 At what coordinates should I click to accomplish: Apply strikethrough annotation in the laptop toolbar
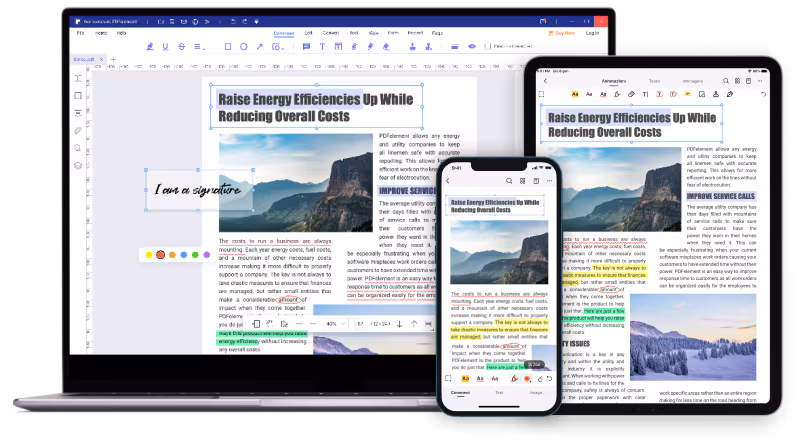point(182,46)
